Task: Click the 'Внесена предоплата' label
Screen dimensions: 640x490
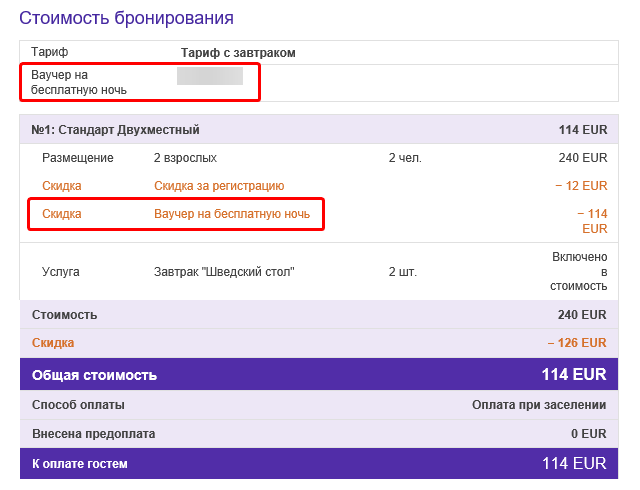Action: pyautogui.click(x=93, y=434)
